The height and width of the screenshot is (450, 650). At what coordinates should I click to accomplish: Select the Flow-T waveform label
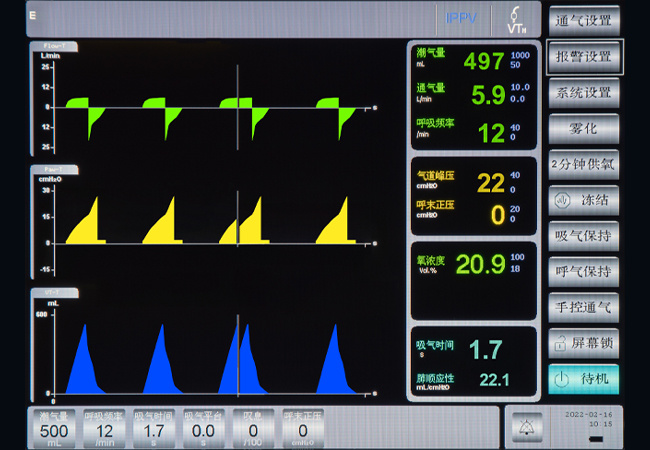pos(54,46)
